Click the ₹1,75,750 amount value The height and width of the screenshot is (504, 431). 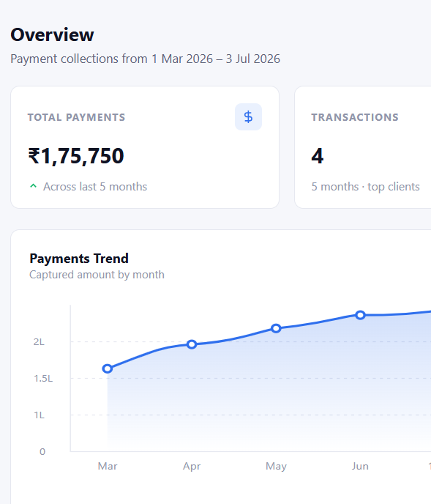click(x=76, y=156)
